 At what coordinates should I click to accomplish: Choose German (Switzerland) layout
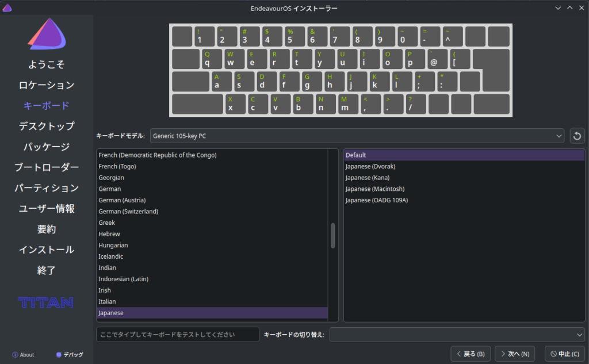point(128,212)
